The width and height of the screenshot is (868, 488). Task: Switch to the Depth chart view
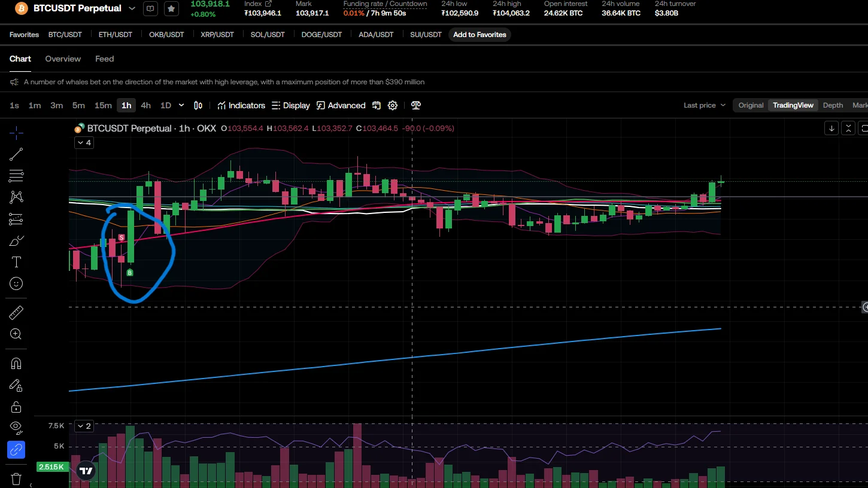coord(833,105)
